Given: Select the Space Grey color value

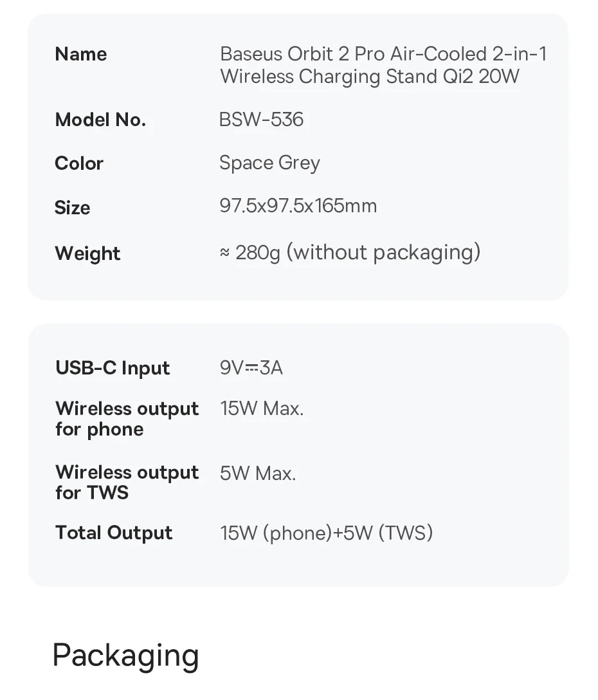Looking at the screenshot, I should point(269,163).
